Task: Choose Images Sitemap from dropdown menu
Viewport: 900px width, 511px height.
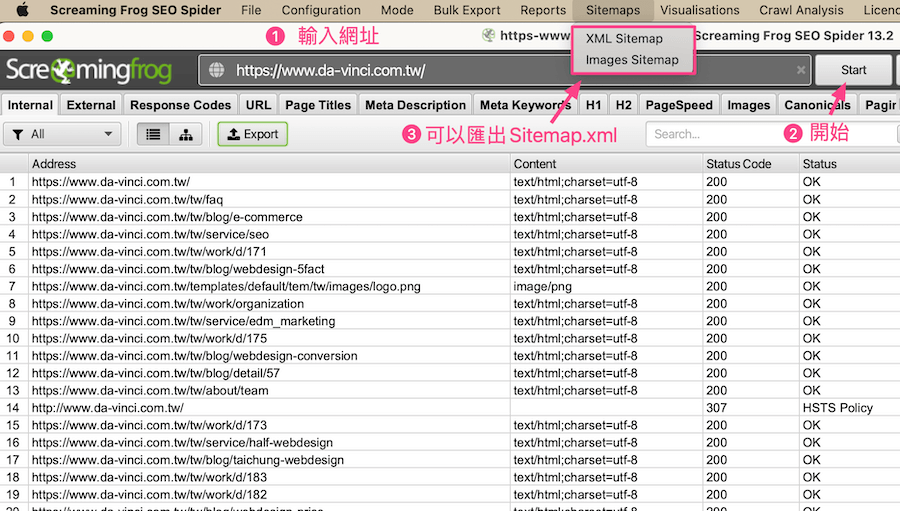Action: click(x=632, y=60)
